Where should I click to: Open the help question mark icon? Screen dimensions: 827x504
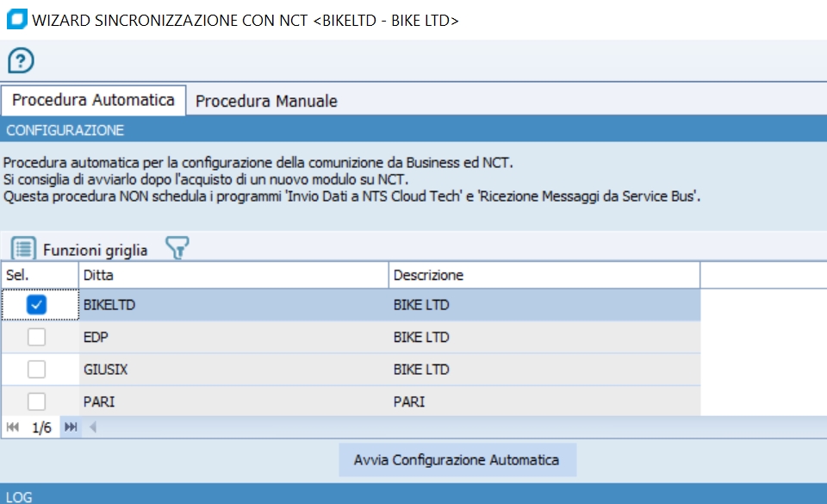point(21,60)
